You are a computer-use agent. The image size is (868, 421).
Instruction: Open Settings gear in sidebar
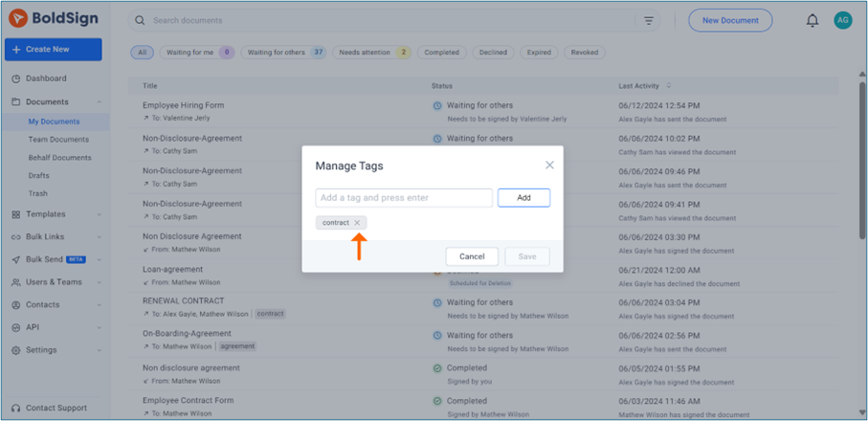coord(16,350)
